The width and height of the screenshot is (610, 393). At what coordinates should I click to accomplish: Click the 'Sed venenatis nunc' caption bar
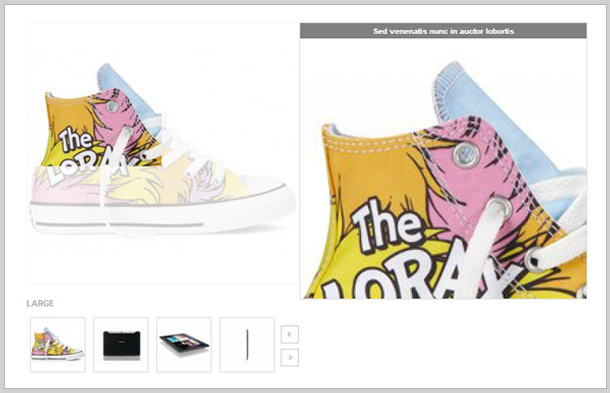tap(443, 31)
